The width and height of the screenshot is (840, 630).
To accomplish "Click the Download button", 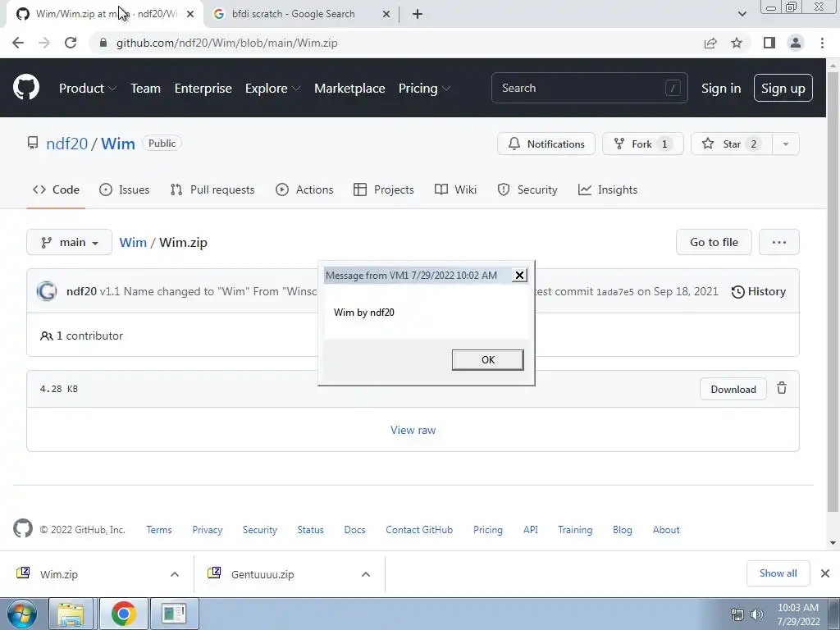I will click(733, 389).
